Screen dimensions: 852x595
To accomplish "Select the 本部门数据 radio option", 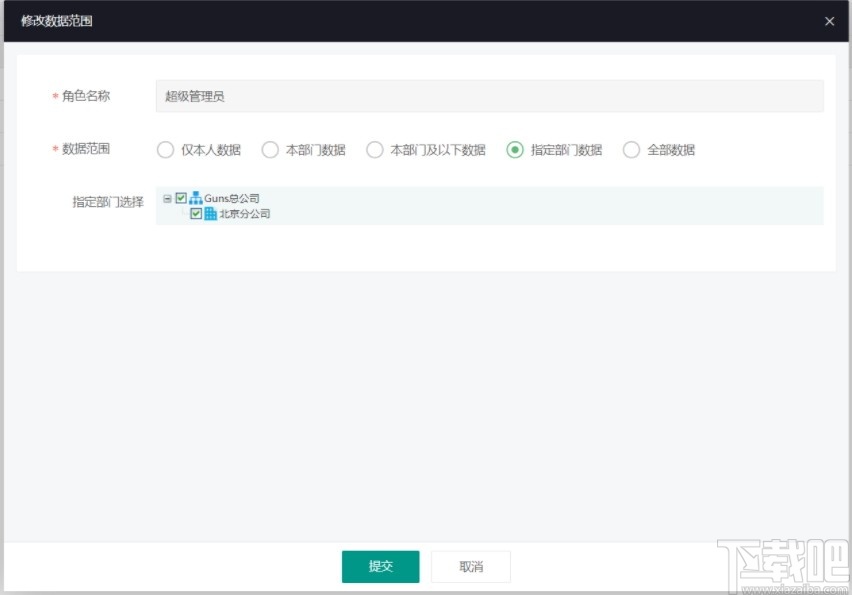I will click(x=270, y=149).
